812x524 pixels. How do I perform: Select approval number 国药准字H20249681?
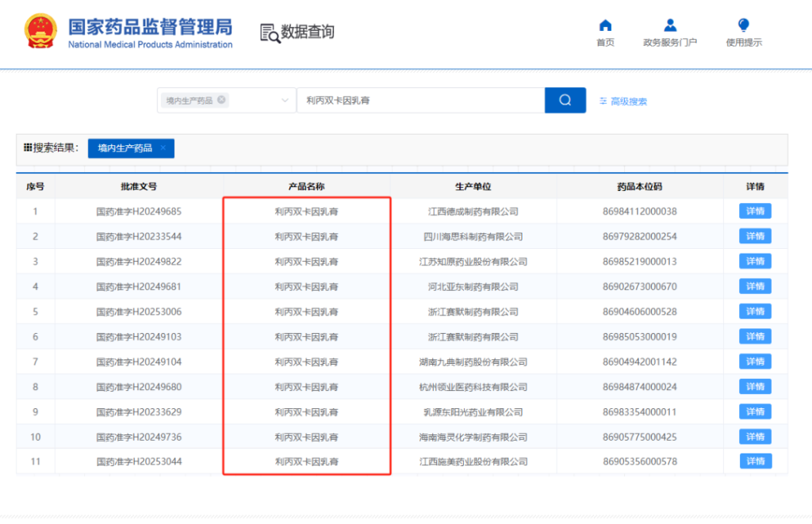[x=139, y=286]
